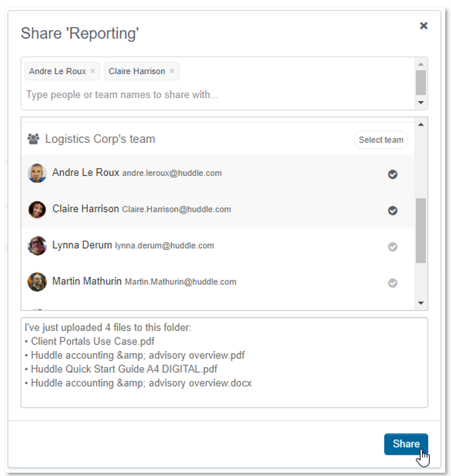Click the name Andre Le Roux in list

pyautogui.click(x=86, y=173)
